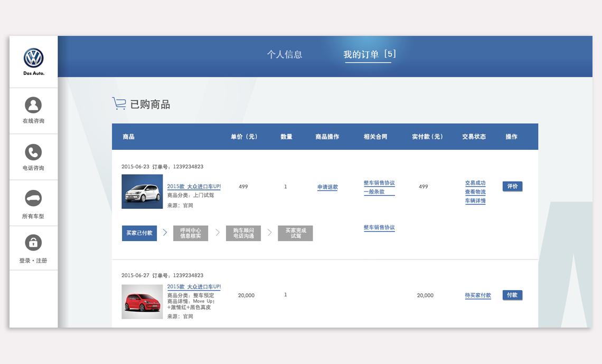This screenshot has height=364, width=602.
Task: Switch to the 个人信息 tab
Action: click(284, 54)
